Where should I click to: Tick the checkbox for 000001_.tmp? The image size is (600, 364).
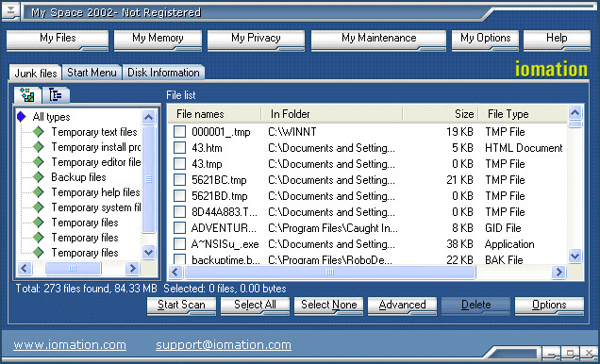click(179, 131)
